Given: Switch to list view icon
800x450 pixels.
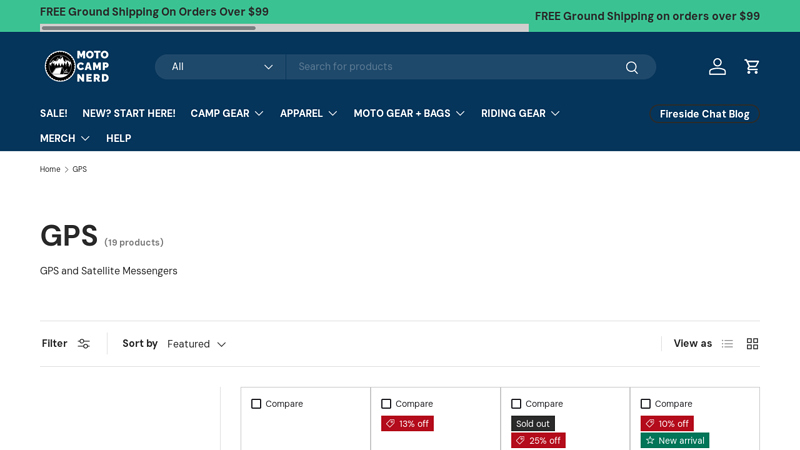Looking at the screenshot, I should pyautogui.click(x=727, y=344).
